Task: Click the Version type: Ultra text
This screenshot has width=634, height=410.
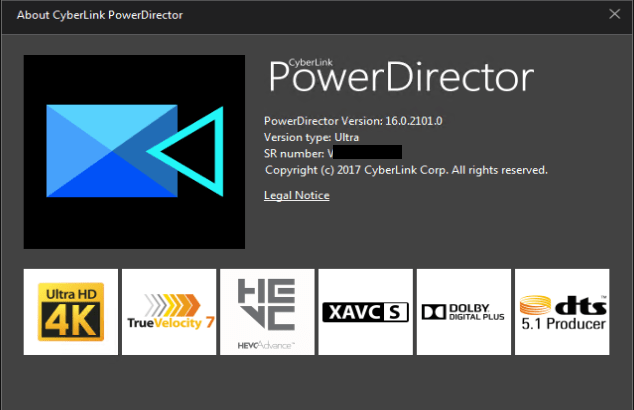Action: [x=311, y=137]
